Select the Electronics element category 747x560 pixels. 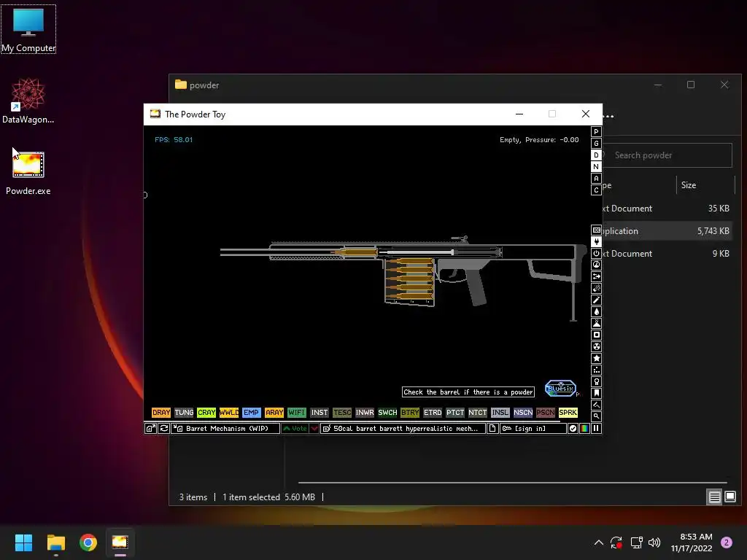(x=596, y=241)
